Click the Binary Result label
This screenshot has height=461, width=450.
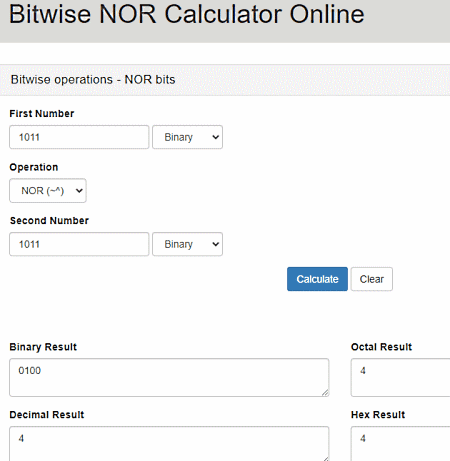pos(43,347)
